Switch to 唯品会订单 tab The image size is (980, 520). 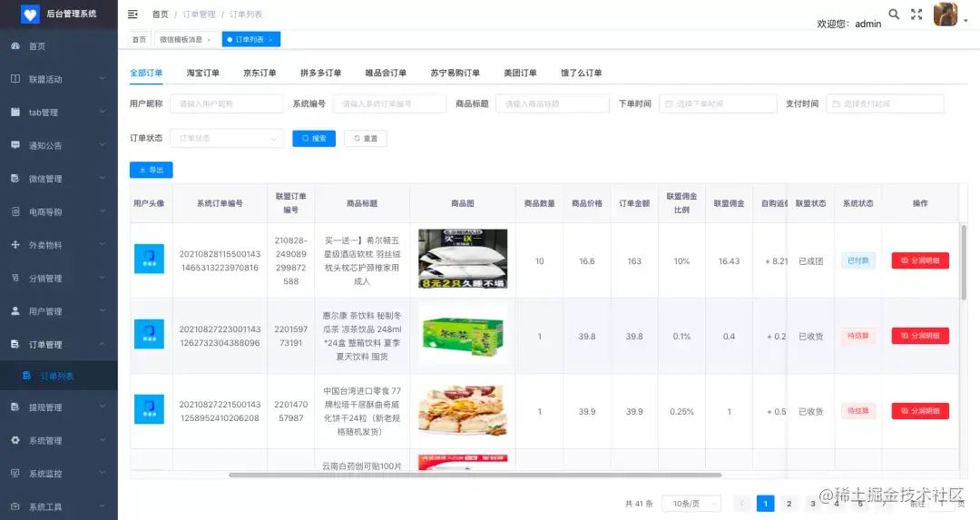pos(386,73)
